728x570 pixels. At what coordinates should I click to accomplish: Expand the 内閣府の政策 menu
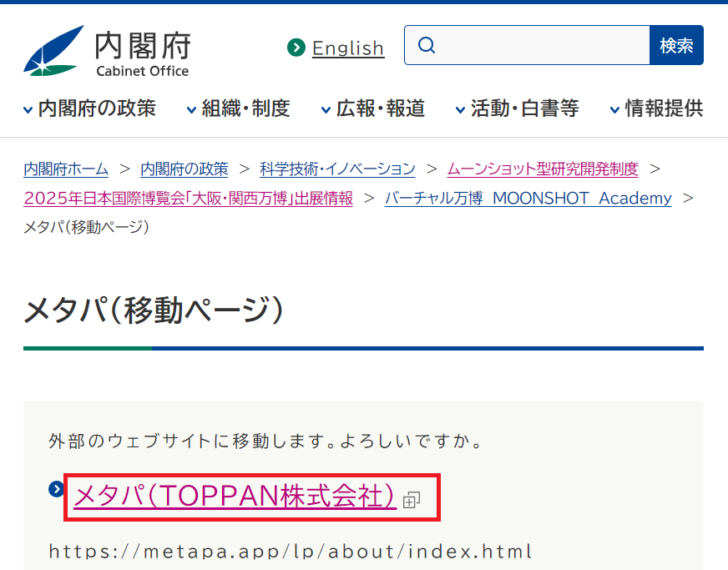coord(90,108)
